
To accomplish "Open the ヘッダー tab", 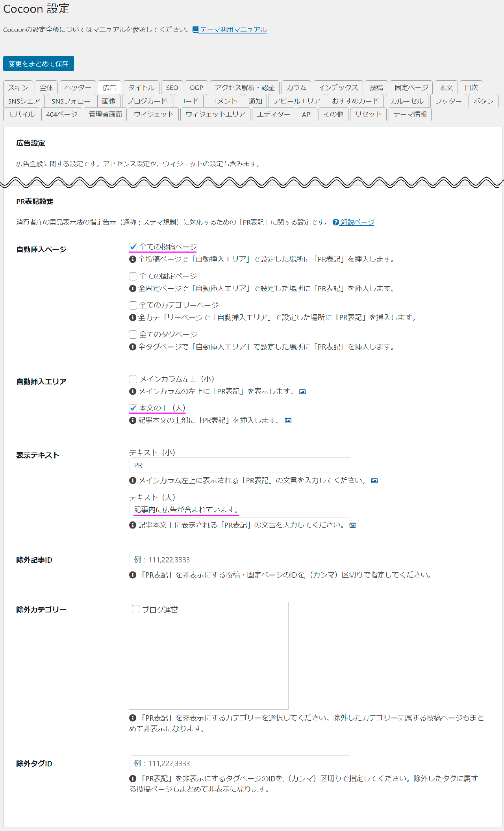I will 78,87.
